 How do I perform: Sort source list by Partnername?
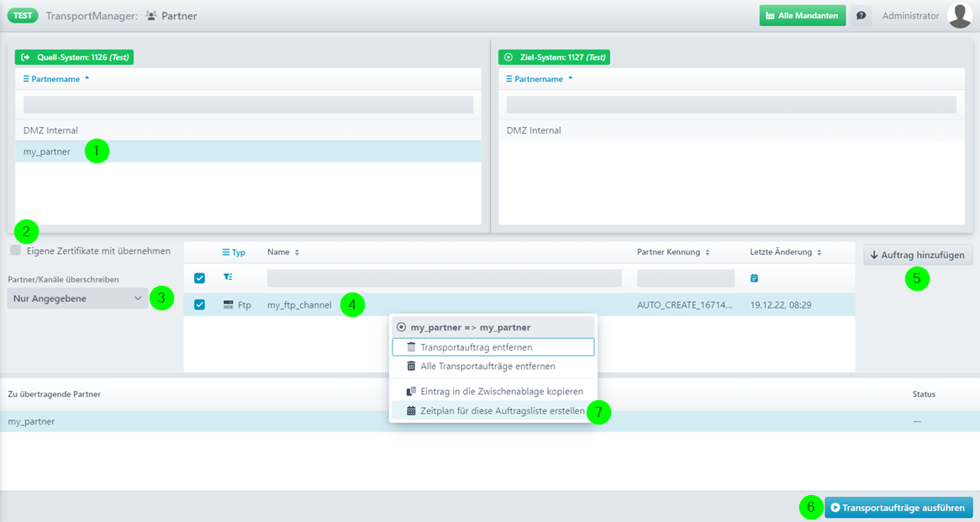56,79
